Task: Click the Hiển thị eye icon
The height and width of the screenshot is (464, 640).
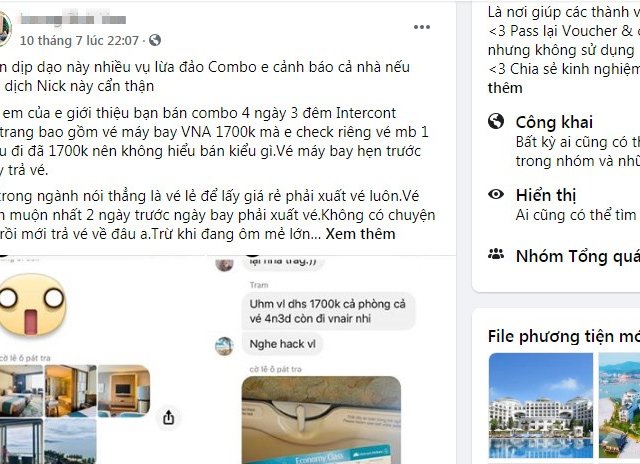Action: tap(496, 194)
